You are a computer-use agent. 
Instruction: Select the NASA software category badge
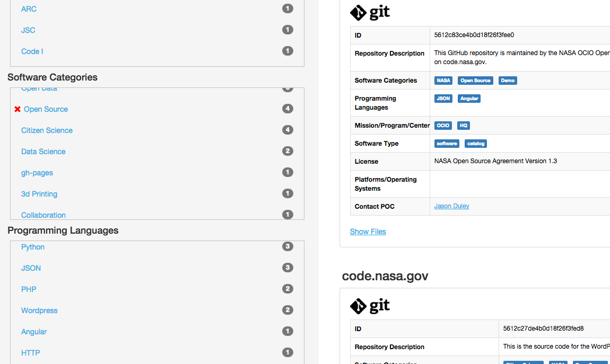tap(443, 80)
